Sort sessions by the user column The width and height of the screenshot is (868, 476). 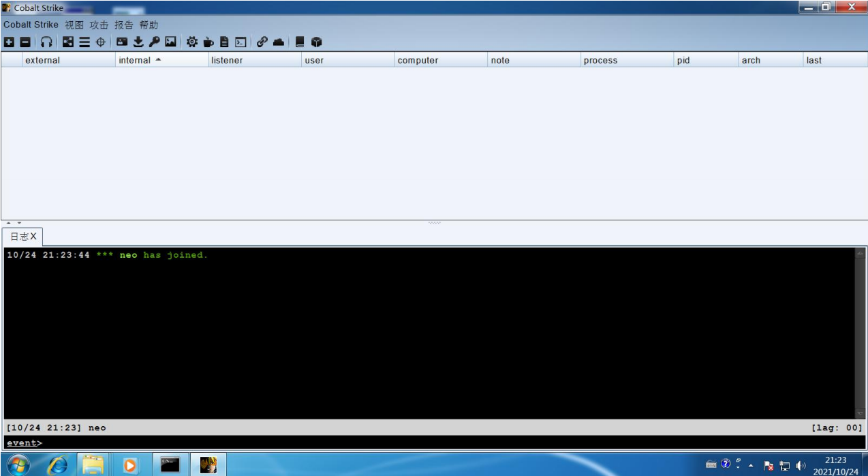[347, 60]
